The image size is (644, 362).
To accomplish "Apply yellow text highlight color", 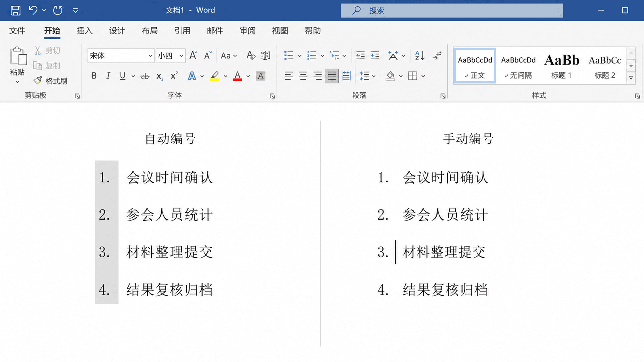I will (x=215, y=76).
